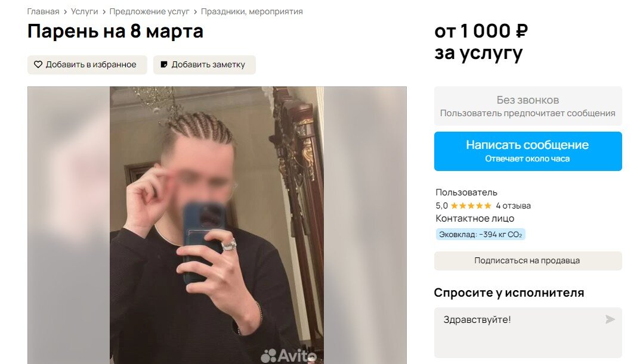Open the Главная breadcrumb link
Image resolution: width=643 pixels, height=364 pixels.
coord(43,11)
